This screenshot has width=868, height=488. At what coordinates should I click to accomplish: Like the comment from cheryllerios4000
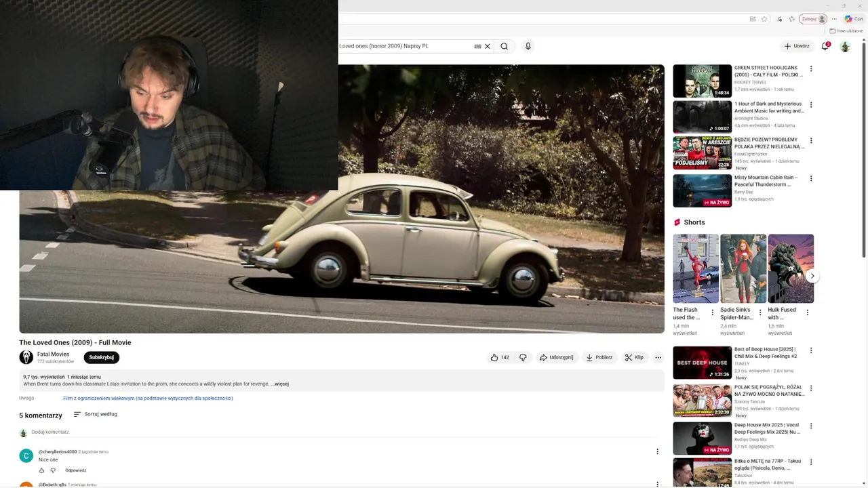[x=41, y=470]
